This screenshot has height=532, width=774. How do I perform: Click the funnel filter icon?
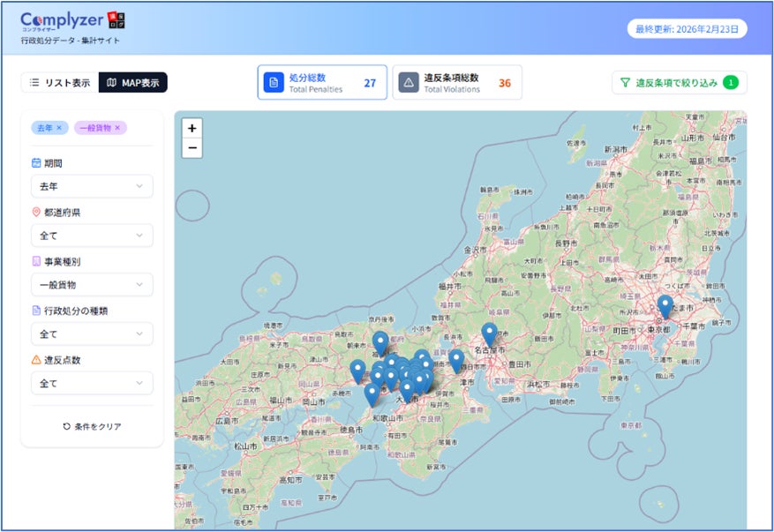pyautogui.click(x=625, y=82)
